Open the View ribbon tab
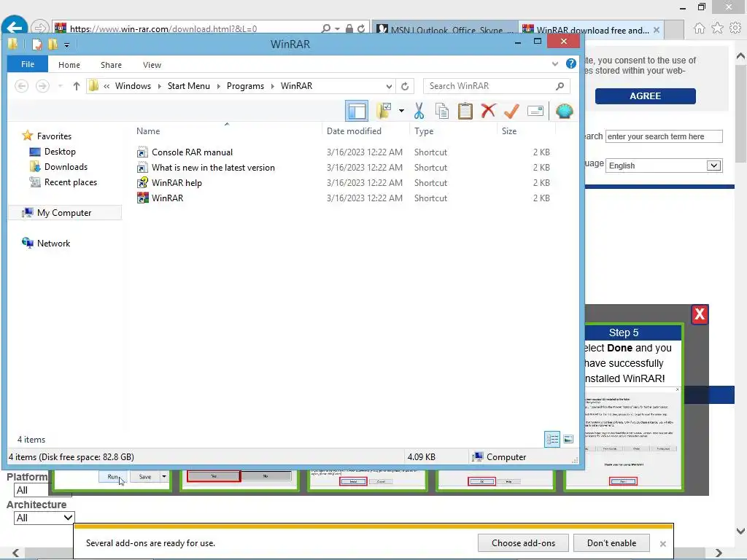Screen dimensions: 747x560 click(x=152, y=65)
